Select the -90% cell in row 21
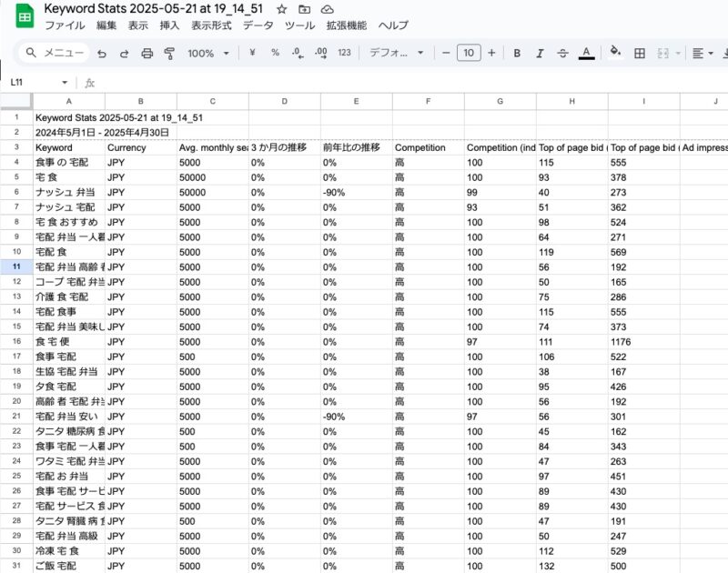The height and width of the screenshot is (573, 728). point(356,417)
